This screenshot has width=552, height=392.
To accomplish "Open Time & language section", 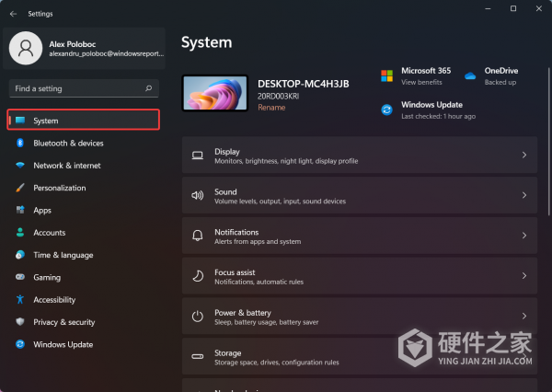I will 63,255.
